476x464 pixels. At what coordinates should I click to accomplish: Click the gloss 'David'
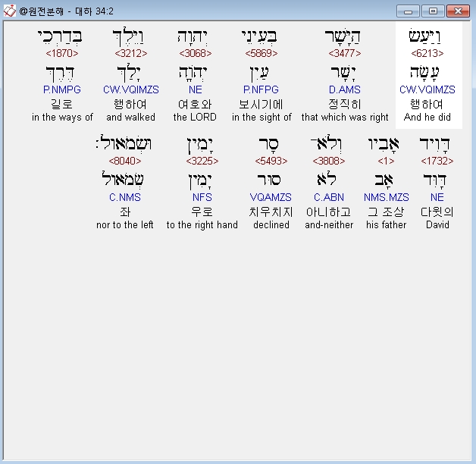[x=437, y=224]
